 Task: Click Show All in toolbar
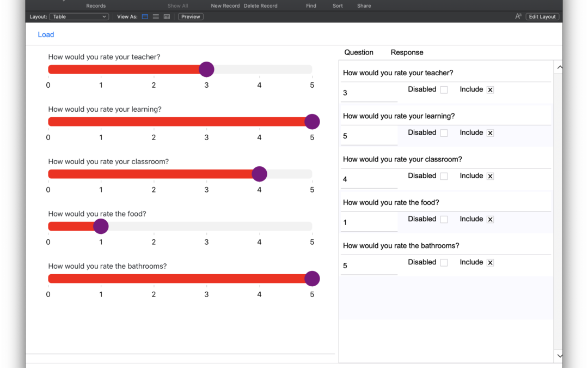pyautogui.click(x=177, y=5)
